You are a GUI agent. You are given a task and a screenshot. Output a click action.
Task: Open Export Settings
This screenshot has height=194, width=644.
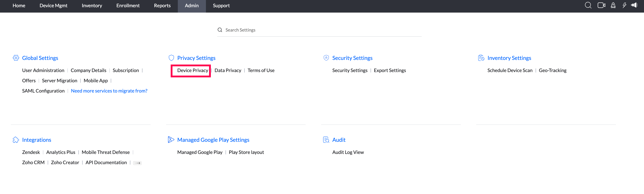pos(390,70)
